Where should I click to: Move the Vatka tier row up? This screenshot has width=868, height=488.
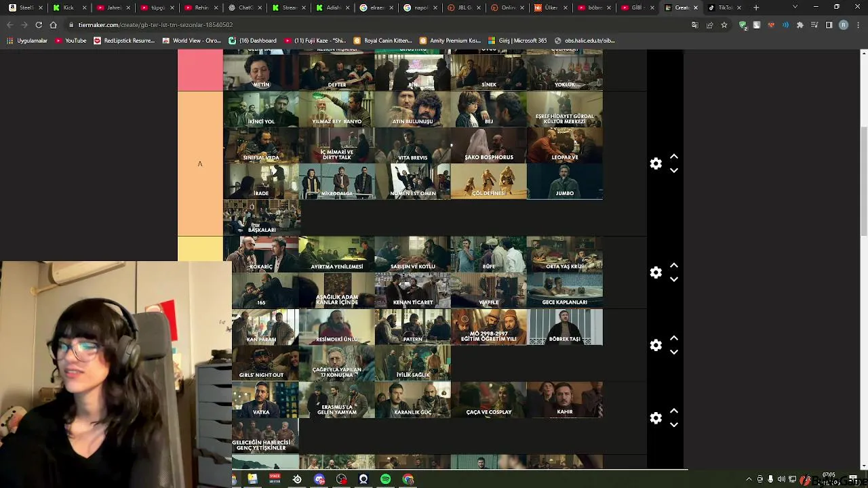pyautogui.click(x=674, y=411)
